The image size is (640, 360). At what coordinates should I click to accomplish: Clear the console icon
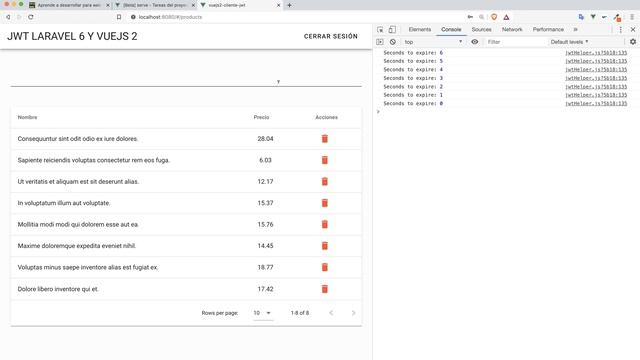393,42
